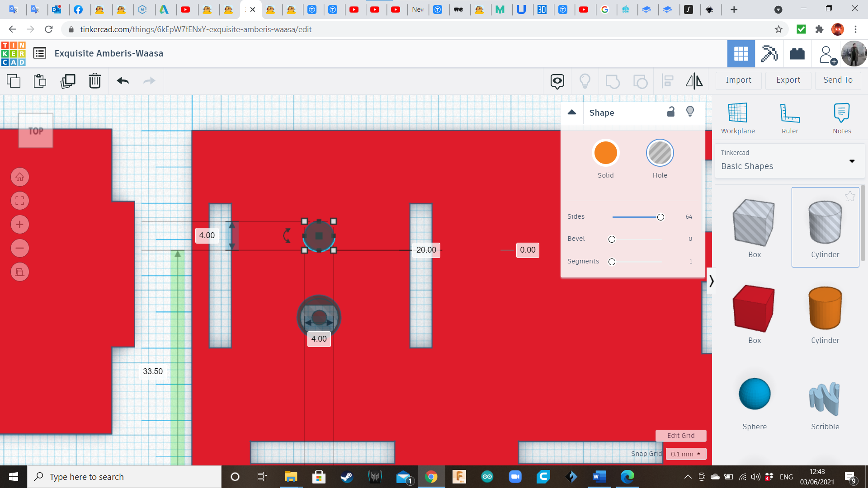Image resolution: width=868 pixels, height=488 pixels.
Task: Click the Edit Grid button
Action: [681, 435]
